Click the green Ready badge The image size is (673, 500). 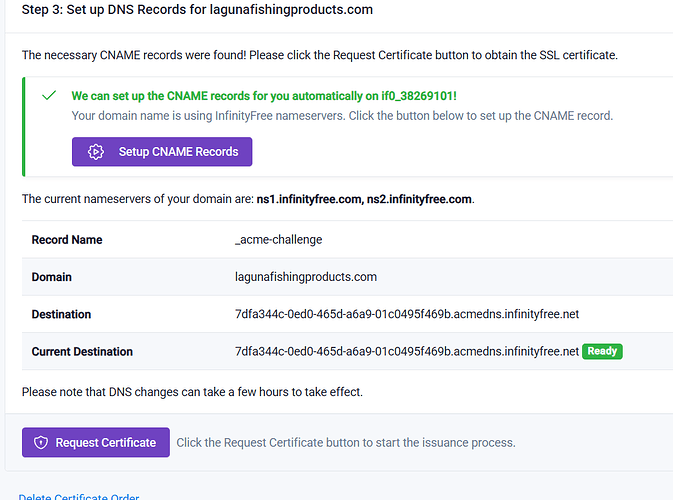(x=602, y=351)
